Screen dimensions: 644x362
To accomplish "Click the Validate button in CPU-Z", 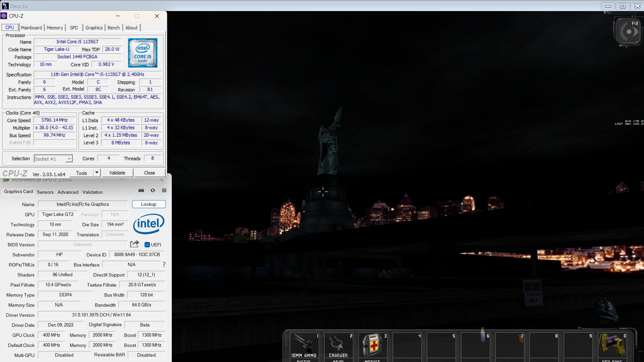I will pos(117,173).
